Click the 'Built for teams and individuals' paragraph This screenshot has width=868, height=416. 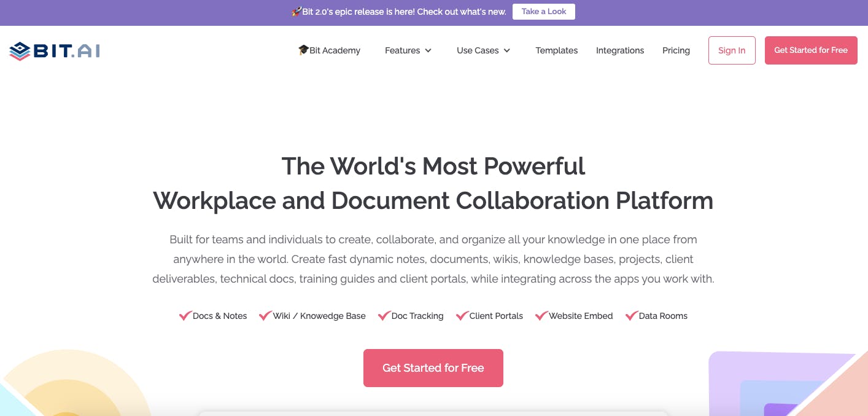(x=433, y=259)
